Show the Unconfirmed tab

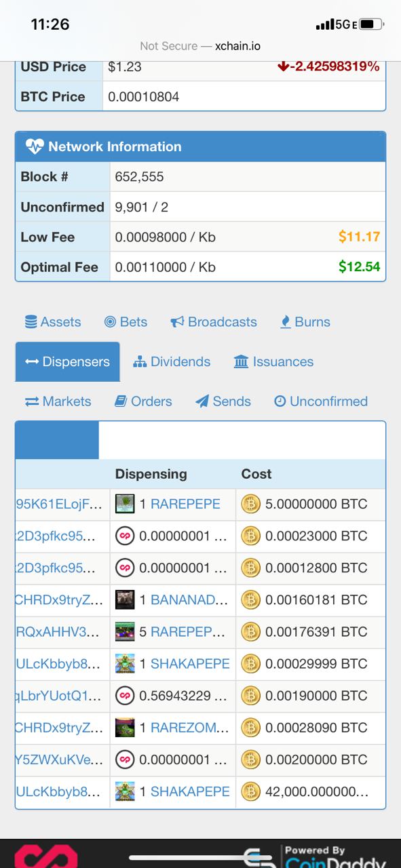click(321, 401)
